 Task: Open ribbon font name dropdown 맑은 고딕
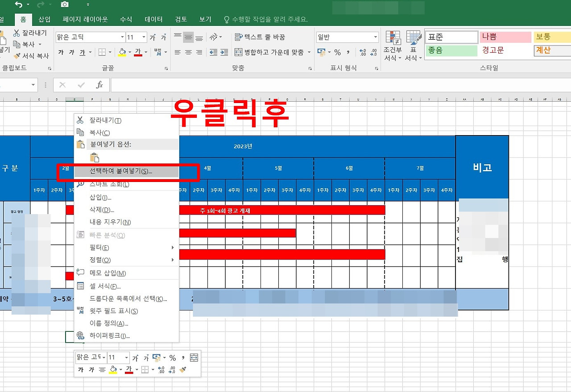[122, 37]
